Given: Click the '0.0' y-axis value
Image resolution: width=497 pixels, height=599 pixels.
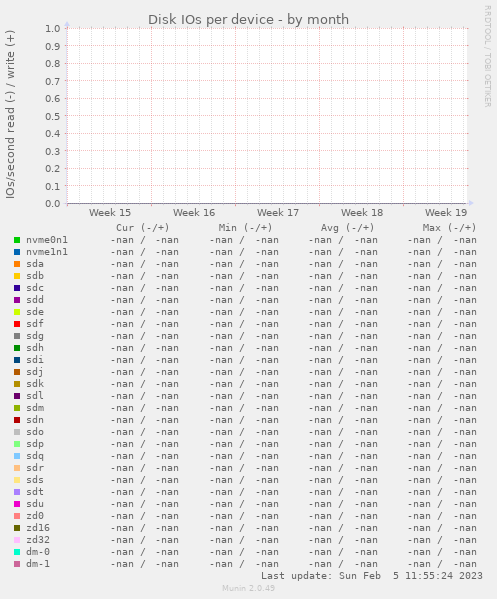Looking at the screenshot, I should [x=53, y=204].
